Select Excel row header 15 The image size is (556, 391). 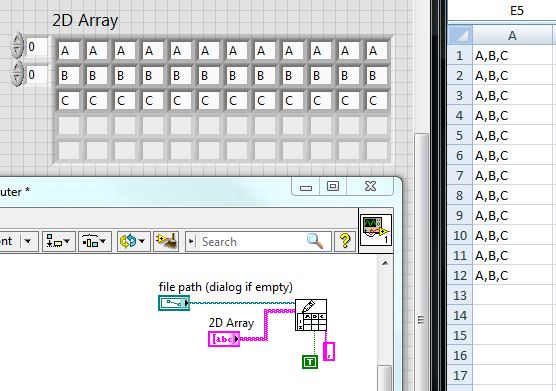tap(460, 335)
